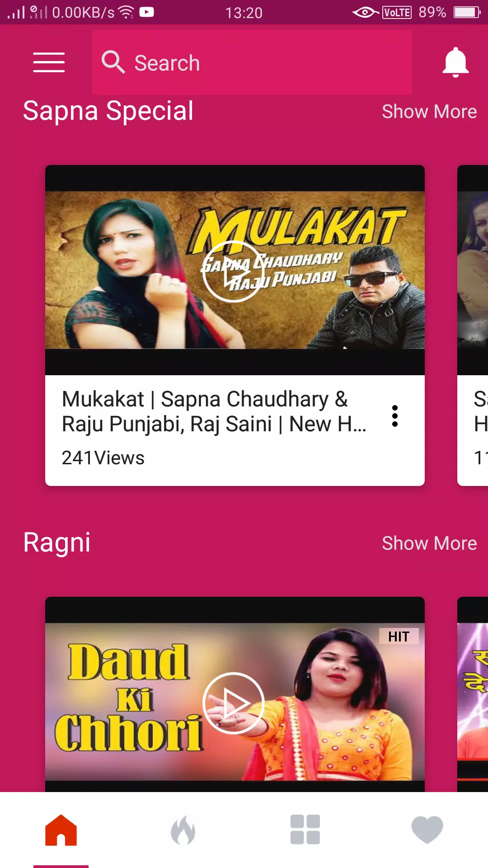This screenshot has height=868, width=488.
Task: Open three-dot options for Mukakat video
Action: pyautogui.click(x=395, y=416)
